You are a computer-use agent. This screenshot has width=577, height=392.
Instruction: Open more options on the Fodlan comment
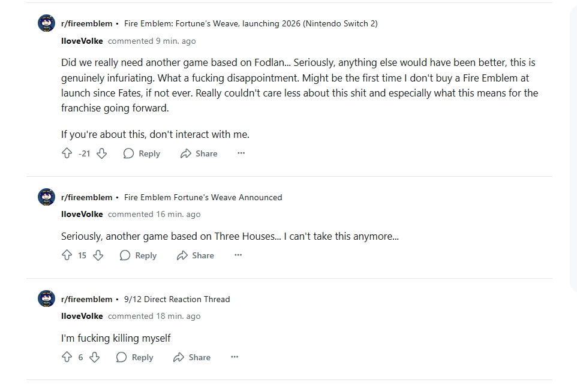[241, 153]
